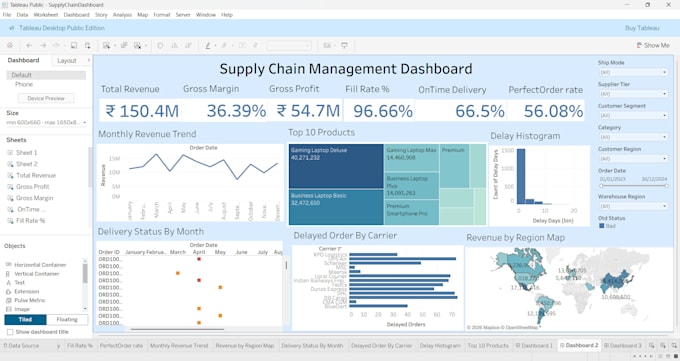
Task: Switch to the Layout pane tab
Action: (67, 61)
